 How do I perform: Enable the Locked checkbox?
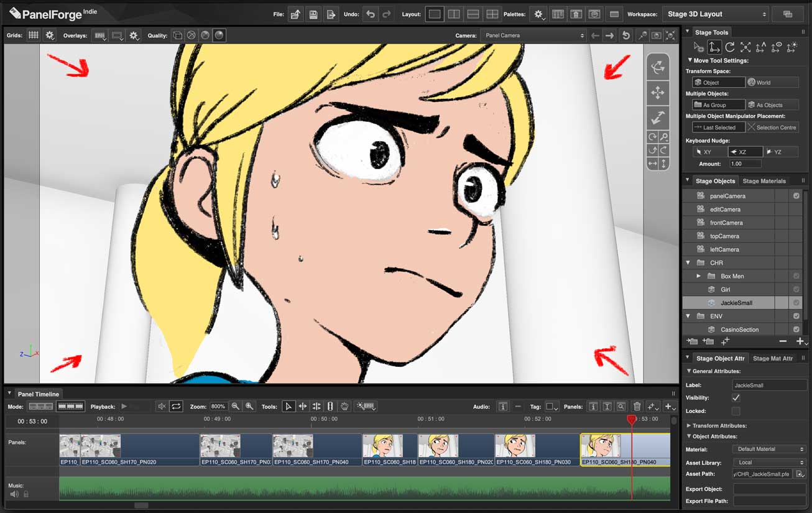[x=736, y=411]
